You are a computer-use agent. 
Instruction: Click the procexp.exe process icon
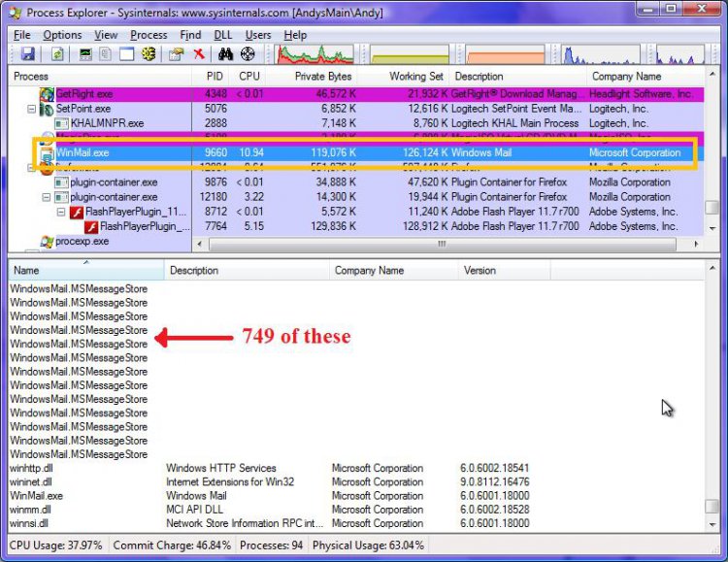pyautogui.click(x=47, y=242)
